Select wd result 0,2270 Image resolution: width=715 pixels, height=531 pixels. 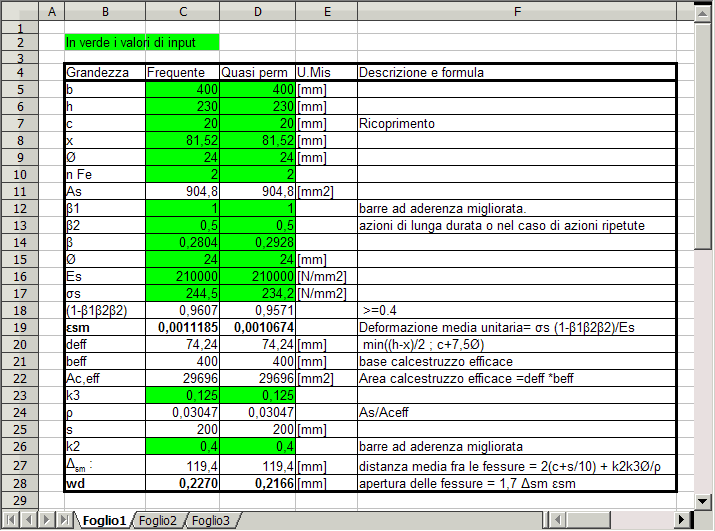coord(183,483)
